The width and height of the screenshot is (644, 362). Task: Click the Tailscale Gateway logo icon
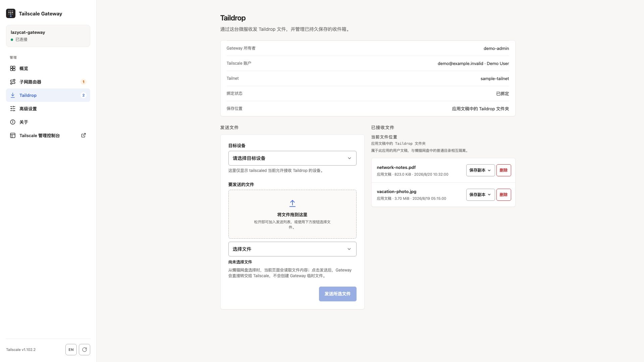click(x=11, y=13)
